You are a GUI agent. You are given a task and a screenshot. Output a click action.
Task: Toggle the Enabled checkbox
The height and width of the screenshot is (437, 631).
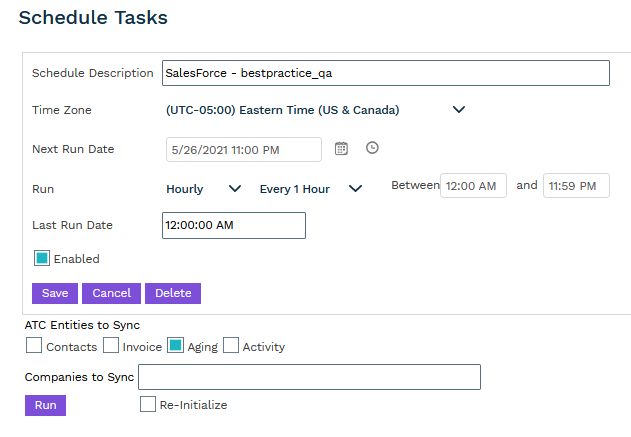point(42,258)
